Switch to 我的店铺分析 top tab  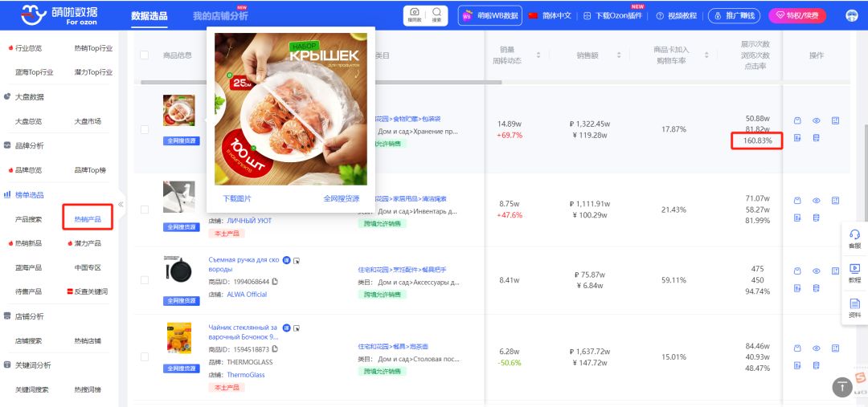(220, 15)
